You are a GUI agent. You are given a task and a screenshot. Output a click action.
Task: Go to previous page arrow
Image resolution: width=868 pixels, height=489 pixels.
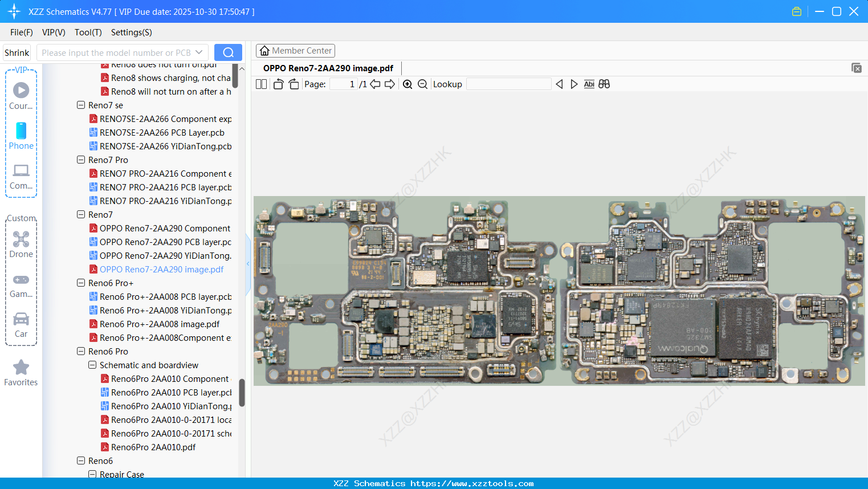tap(375, 84)
